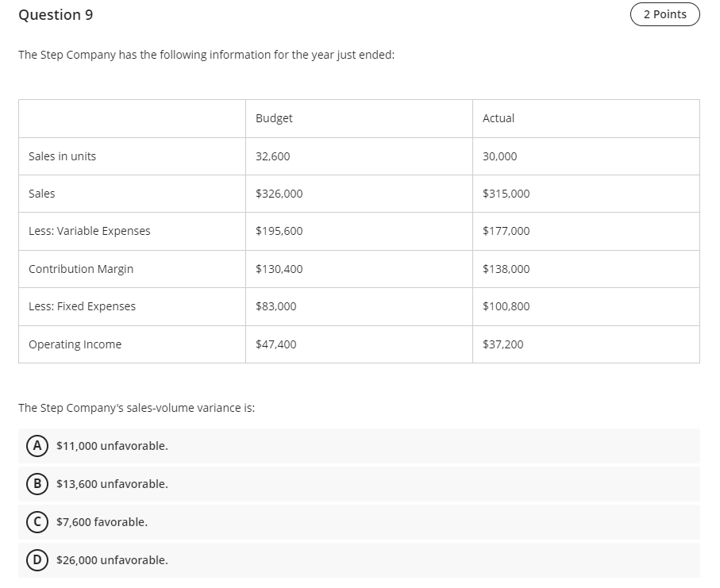Viewport: 720px width, 588px height.
Task: Click the sales-volume variance question text
Action: [x=137, y=408]
